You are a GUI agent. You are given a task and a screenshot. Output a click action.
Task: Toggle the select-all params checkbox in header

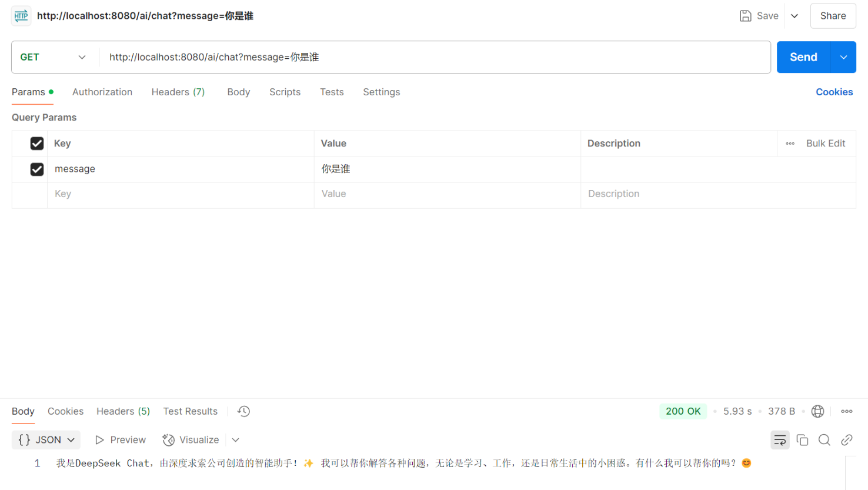[x=37, y=144]
